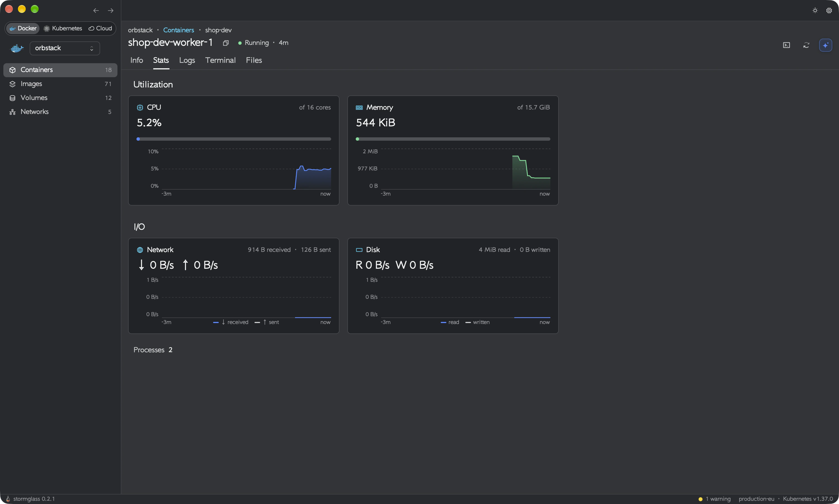Click the CPU utilization chart
839x504 pixels.
coord(246,169)
